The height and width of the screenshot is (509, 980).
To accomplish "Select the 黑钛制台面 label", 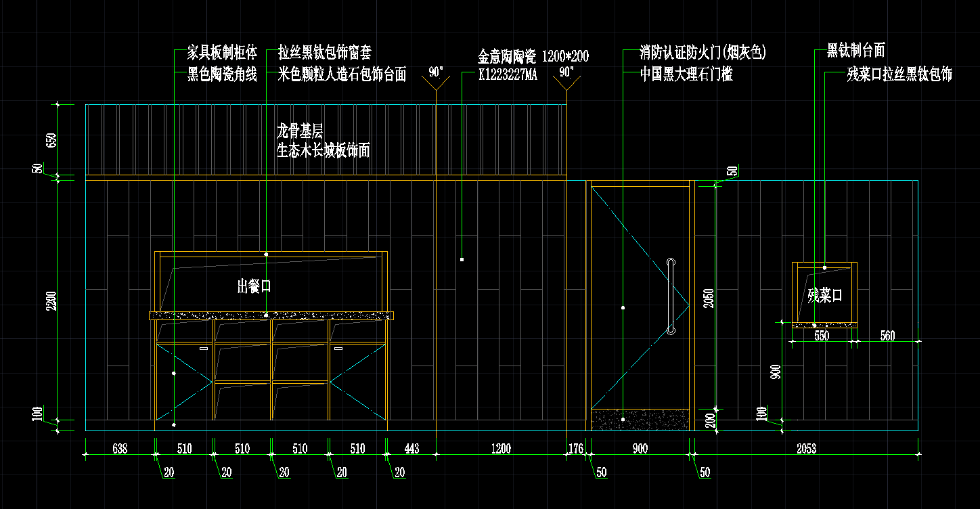I will (855, 50).
